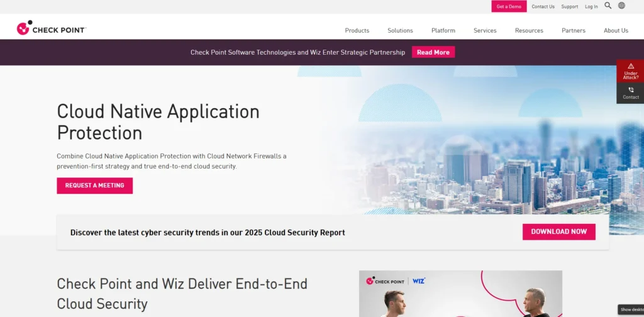Go to the Support link
The width and height of the screenshot is (644, 317).
(570, 6)
